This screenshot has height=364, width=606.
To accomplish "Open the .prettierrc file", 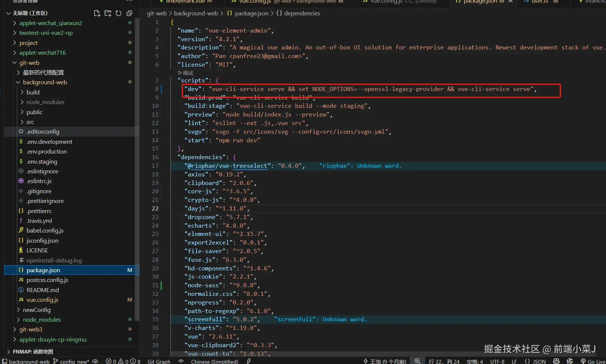I will [39, 211].
